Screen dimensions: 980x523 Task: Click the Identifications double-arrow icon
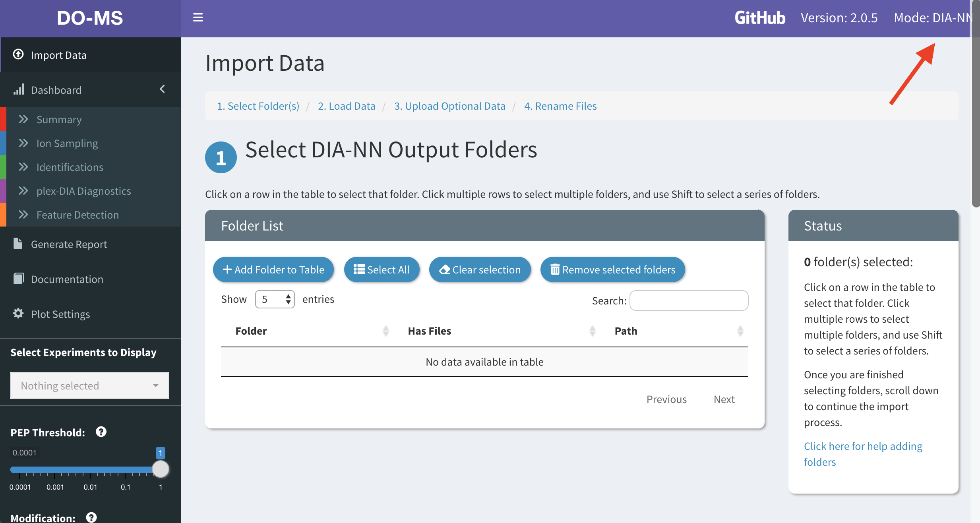coord(23,167)
